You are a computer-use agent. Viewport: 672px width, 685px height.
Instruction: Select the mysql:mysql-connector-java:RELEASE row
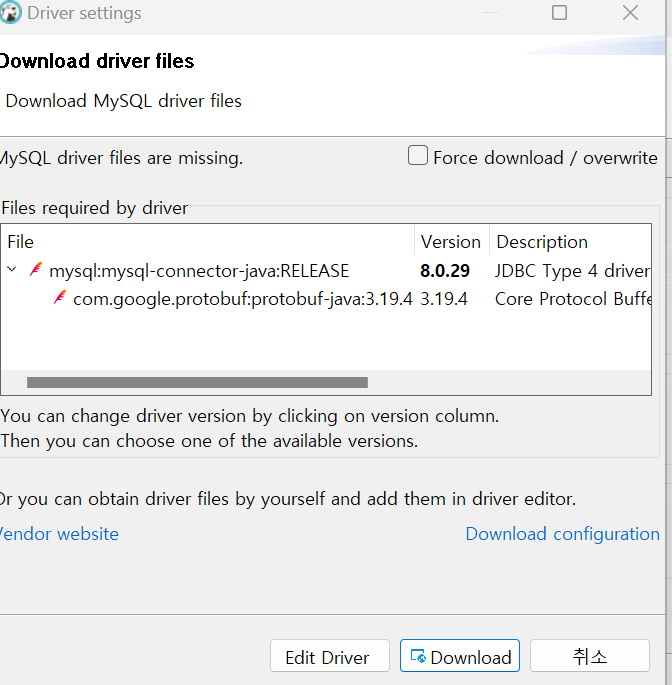[x=326, y=271]
